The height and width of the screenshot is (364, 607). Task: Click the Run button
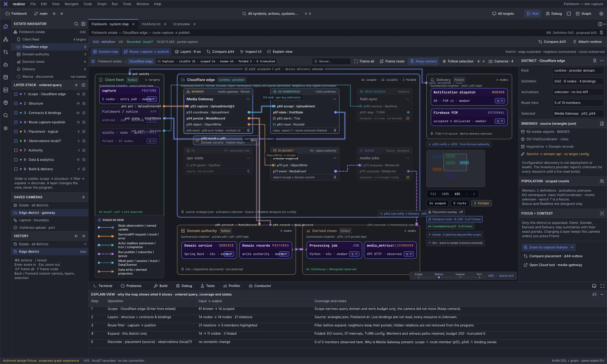point(533,14)
